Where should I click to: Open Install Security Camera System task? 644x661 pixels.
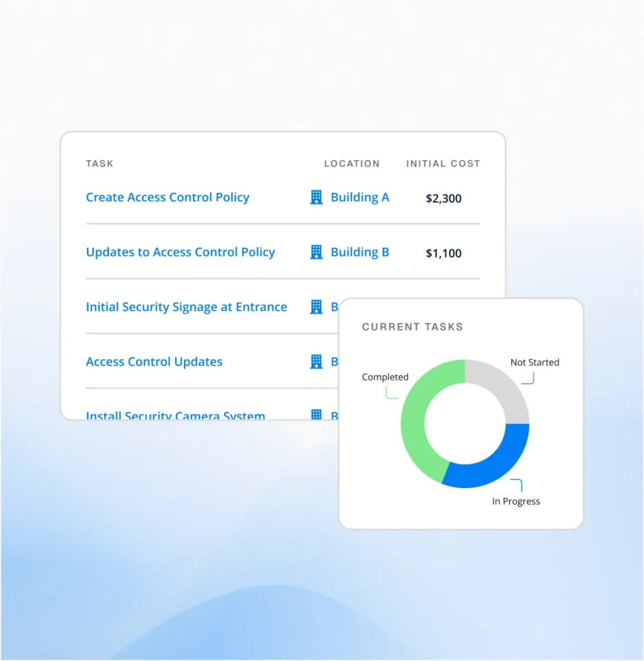point(176,415)
